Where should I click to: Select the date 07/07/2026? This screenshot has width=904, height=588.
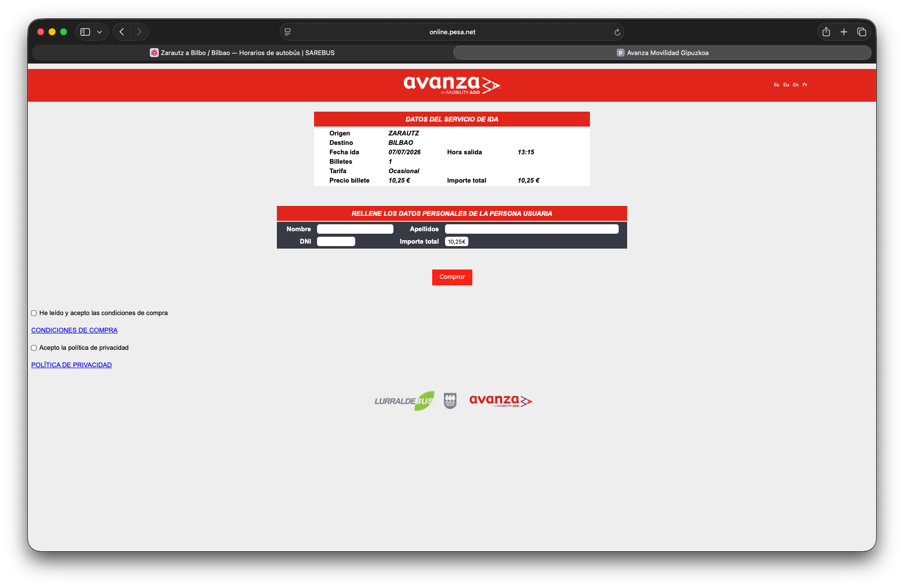404,152
